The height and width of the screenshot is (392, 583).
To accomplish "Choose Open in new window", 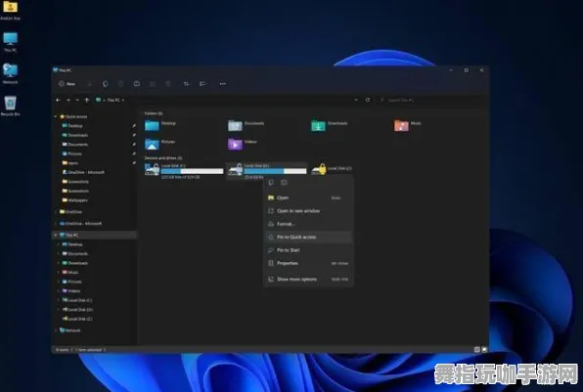I will tap(308, 211).
